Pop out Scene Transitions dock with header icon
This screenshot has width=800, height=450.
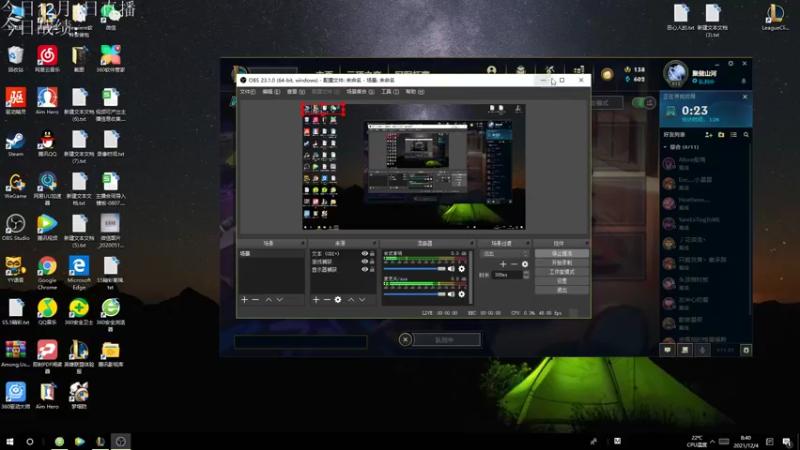tap(528, 243)
